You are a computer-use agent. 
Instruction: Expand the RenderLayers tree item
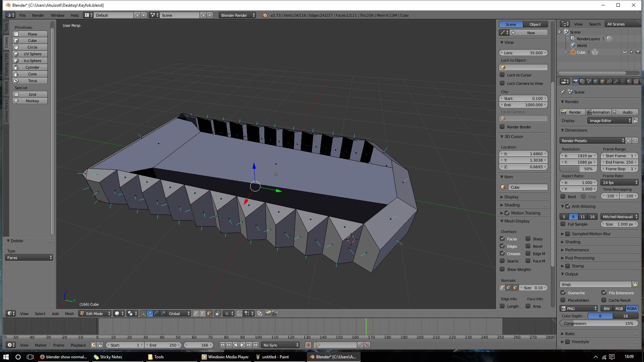point(568,39)
